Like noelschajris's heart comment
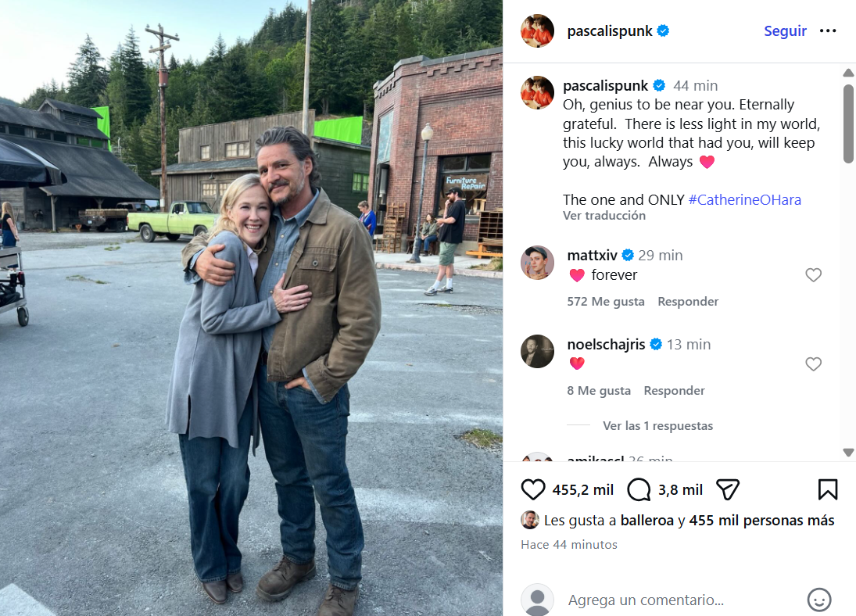Viewport: 856px width, 616px height. pyautogui.click(x=814, y=364)
